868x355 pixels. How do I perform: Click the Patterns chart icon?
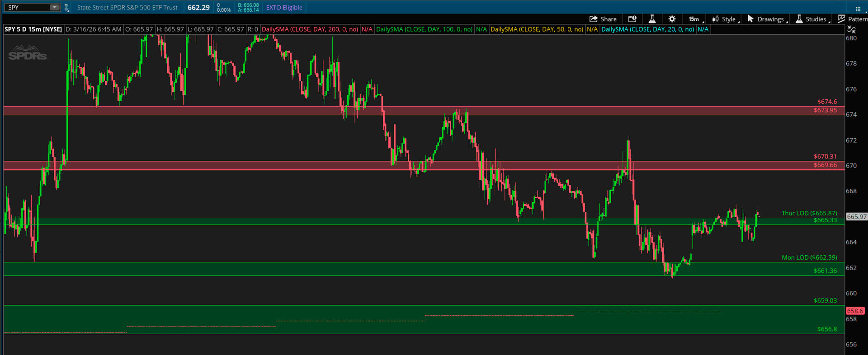point(841,19)
